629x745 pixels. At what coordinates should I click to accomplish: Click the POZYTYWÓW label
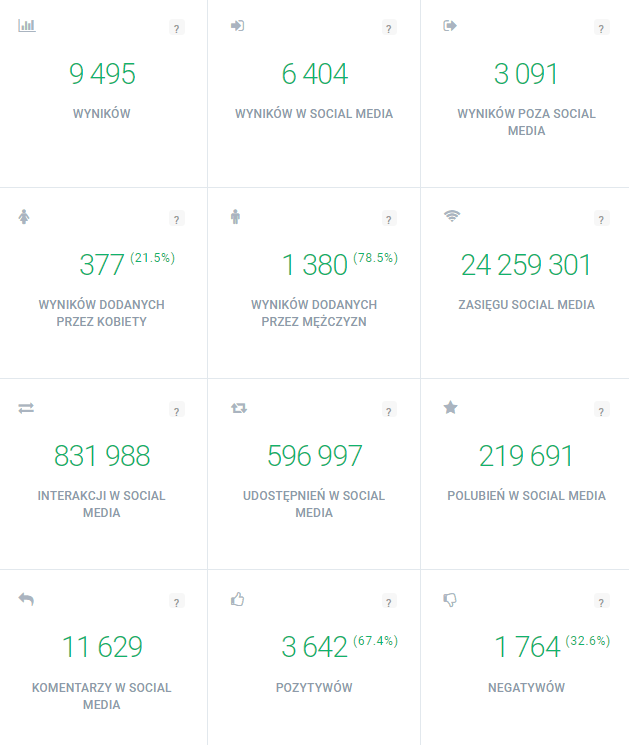[x=314, y=688]
